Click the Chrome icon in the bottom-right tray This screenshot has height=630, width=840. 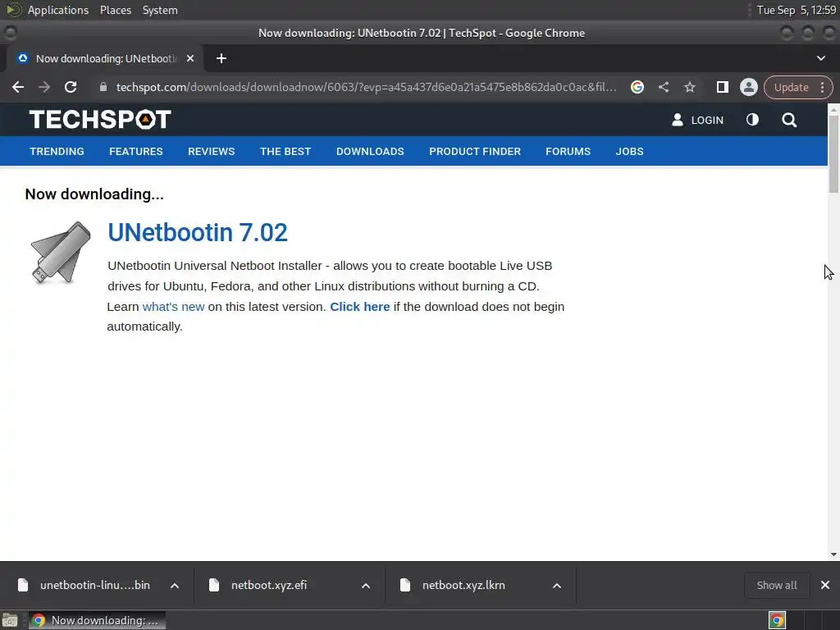(x=777, y=620)
